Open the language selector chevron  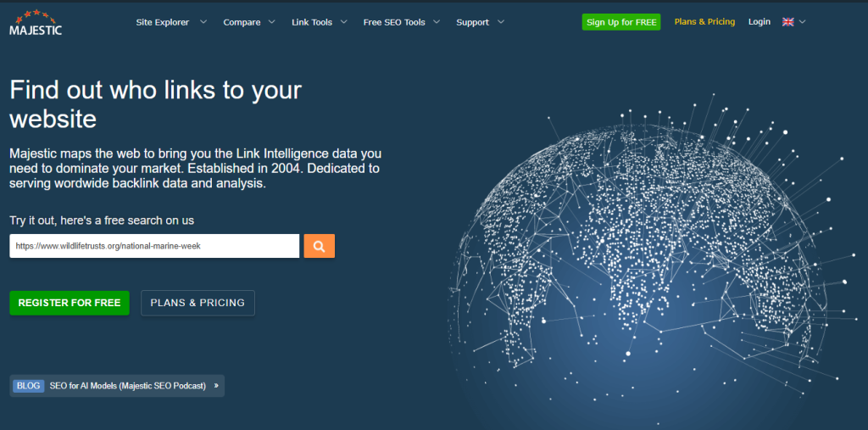(802, 22)
